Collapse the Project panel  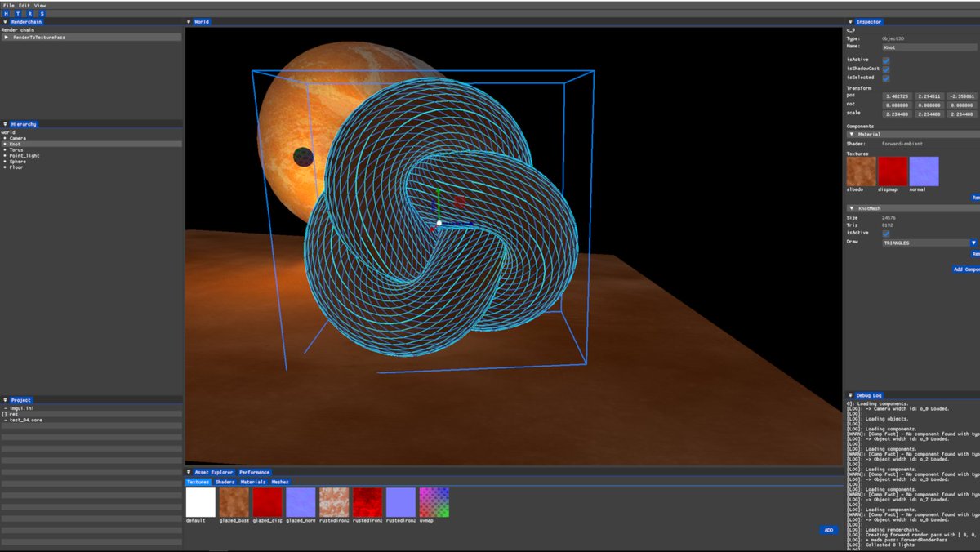[6, 400]
